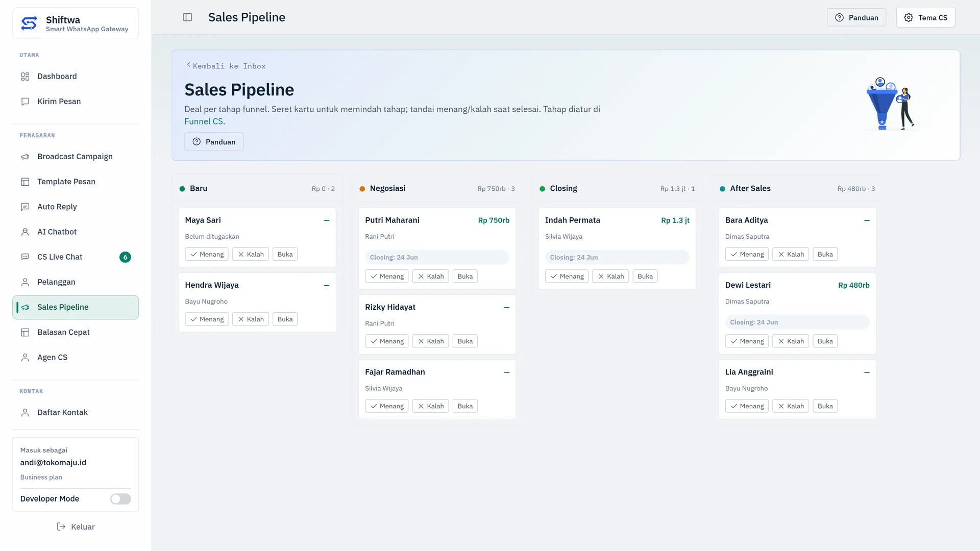Open CS Live Chat menu item
The width and height of the screenshot is (980, 551).
tap(76, 257)
